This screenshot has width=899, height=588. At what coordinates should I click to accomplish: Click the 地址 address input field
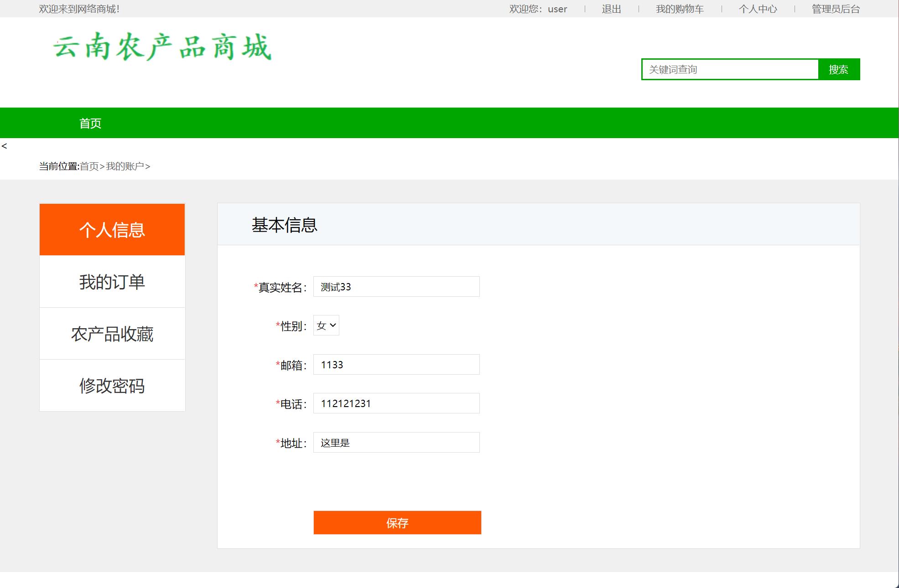coord(396,442)
